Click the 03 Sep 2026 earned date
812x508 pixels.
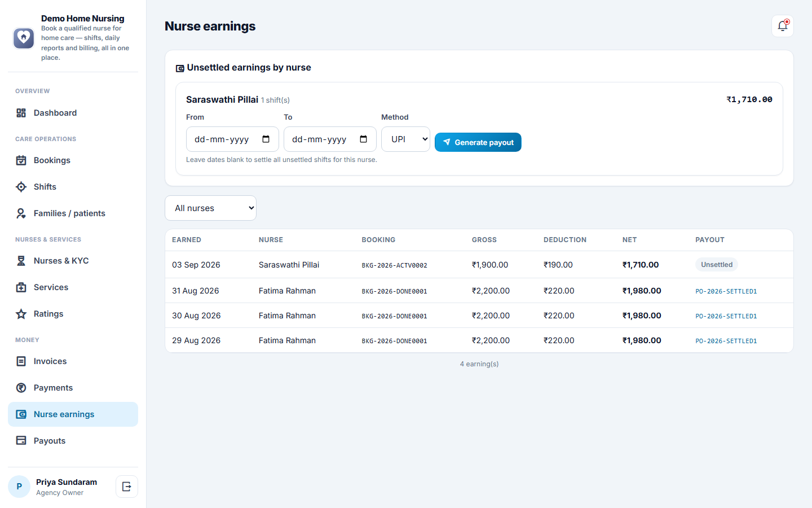click(x=196, y=265)
